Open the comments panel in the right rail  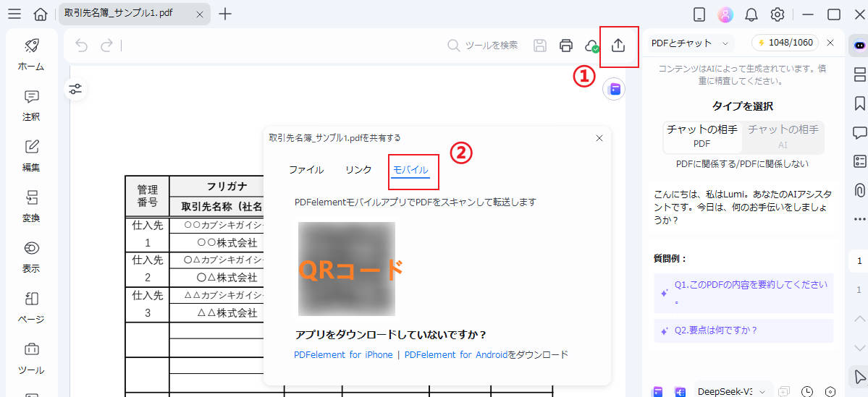point(860,133)
